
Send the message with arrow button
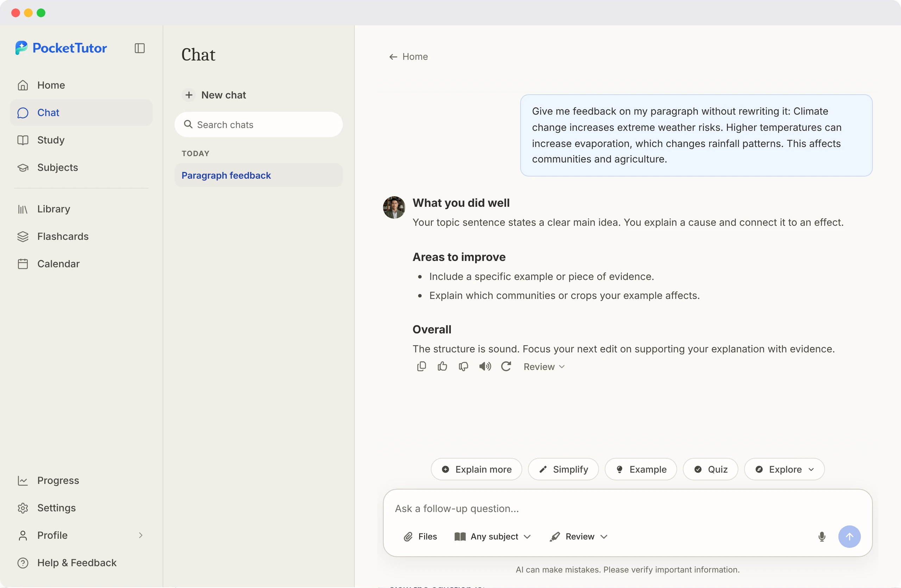click(x=849, y=537)
